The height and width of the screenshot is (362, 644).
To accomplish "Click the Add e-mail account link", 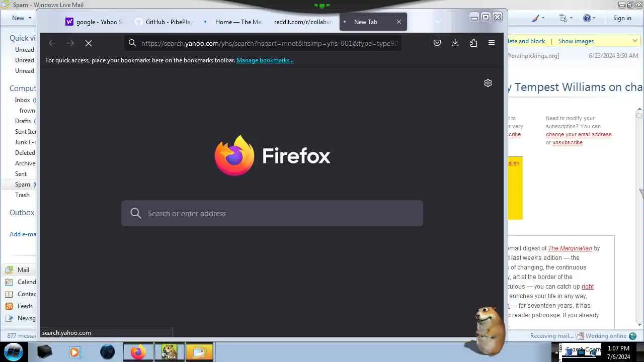I will click(x=23, y=234).
